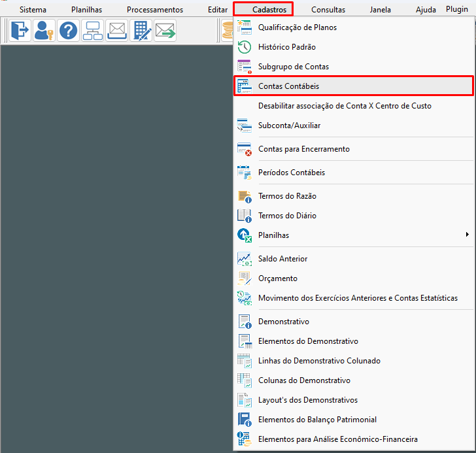Select Termos do Razão entry
This screenshot has width=476, height=453.
click(x=354, y=196)
